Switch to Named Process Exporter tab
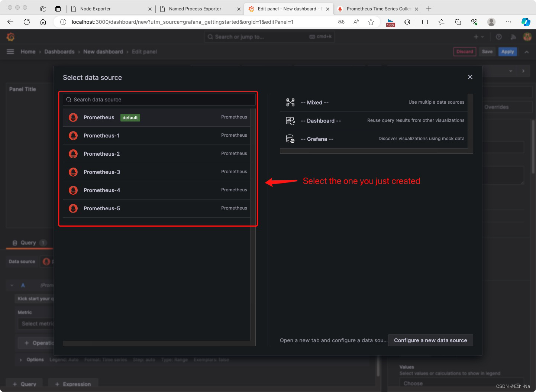 point(200,9)
